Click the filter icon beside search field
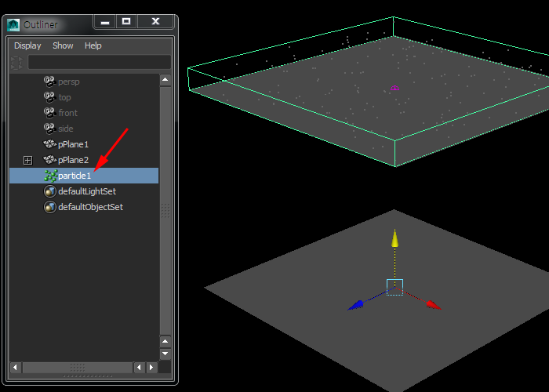Image resolution: width=549 pixels, height=392 pixels. (16, 63)
